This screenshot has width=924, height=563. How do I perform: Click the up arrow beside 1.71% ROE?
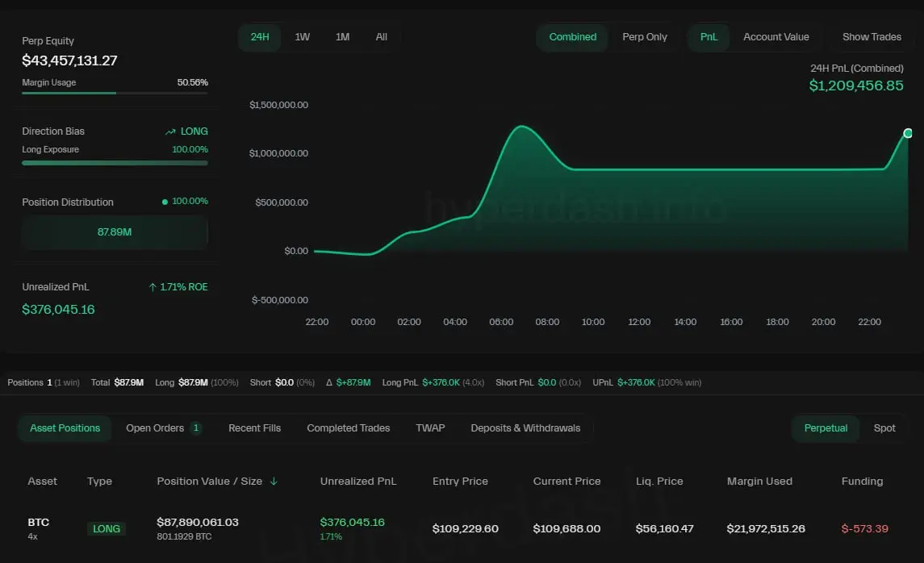coord(153,287)
